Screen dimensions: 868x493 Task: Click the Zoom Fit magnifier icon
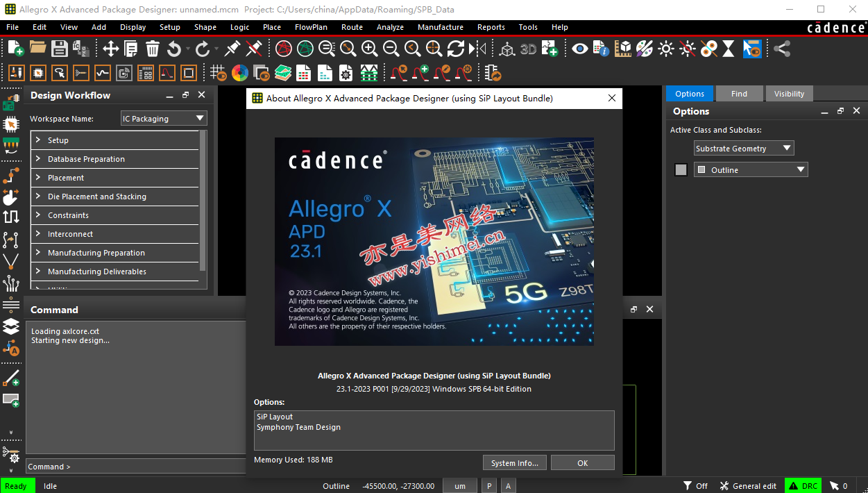pyautogui.click(x=348, y=48)
